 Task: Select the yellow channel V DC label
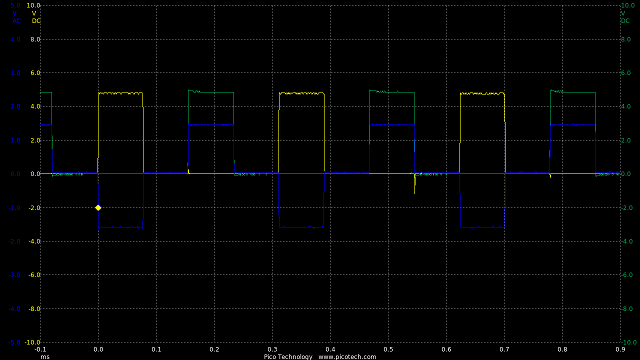[36, 17]
